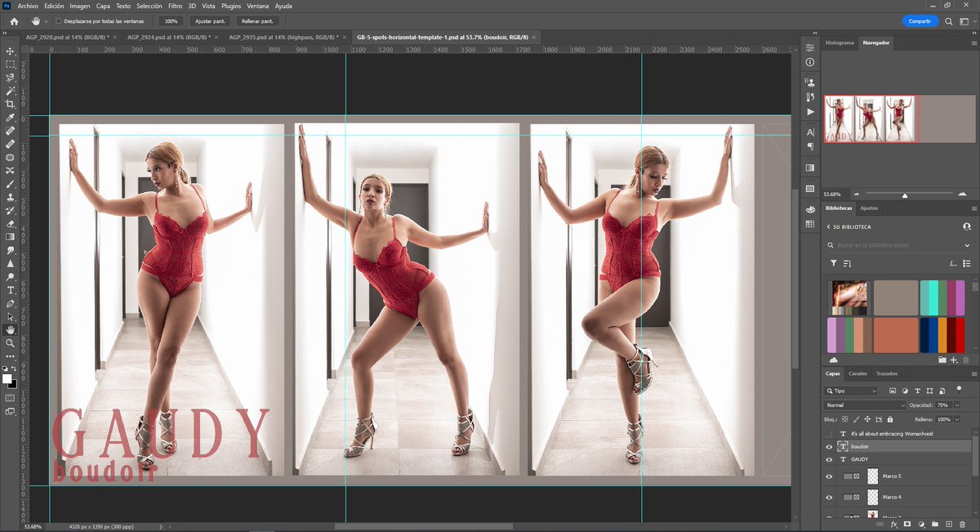Select the Path Selection arrow tool
The height and width of the screenshot is (532, 980).
11,316
